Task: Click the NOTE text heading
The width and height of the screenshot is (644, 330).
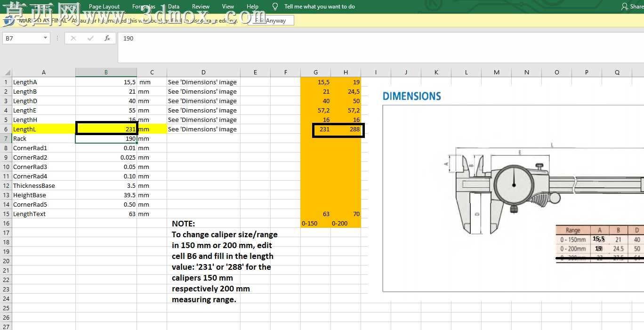Action: (183, 224)
